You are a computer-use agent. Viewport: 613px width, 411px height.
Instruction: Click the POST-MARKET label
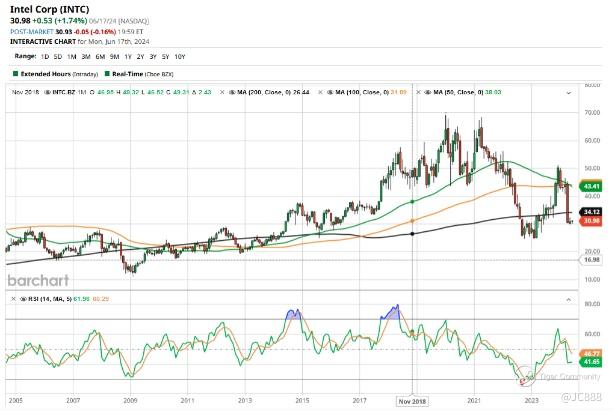pos(32,31)
